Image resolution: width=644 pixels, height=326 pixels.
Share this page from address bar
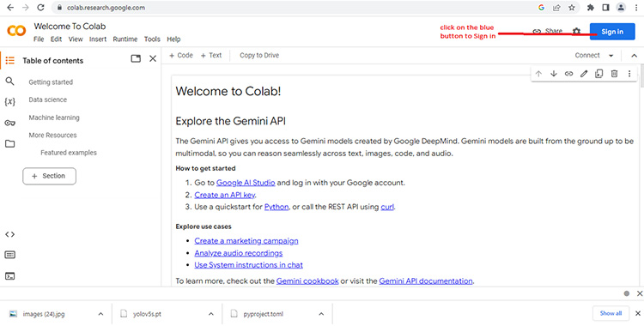pyautogui.click(x=556, y=8)
